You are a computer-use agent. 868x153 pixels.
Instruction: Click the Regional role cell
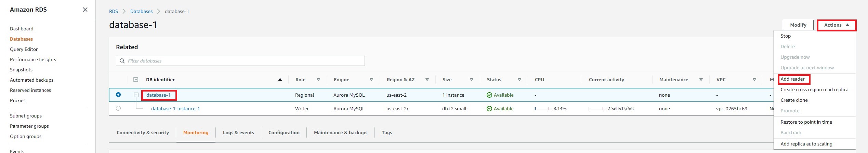304,95
